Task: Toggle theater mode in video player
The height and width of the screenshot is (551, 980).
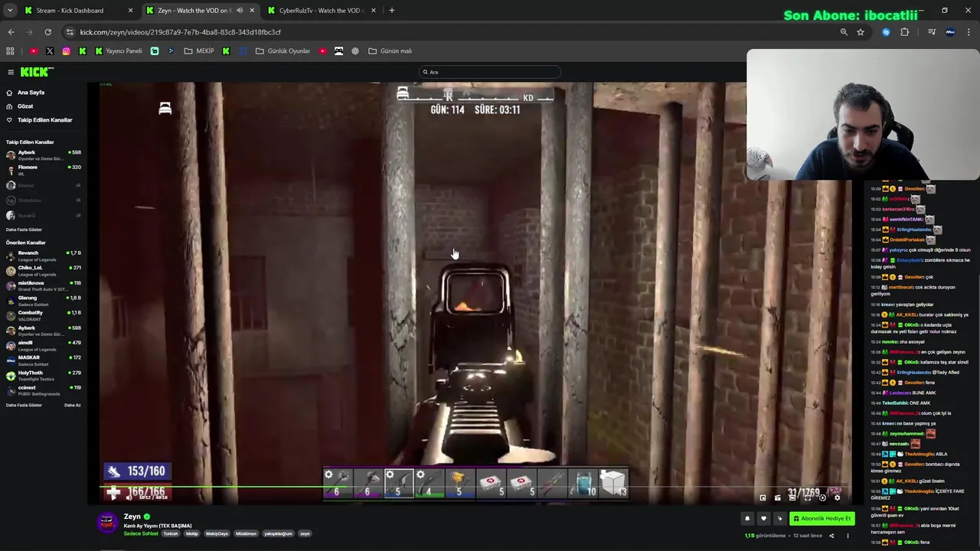Action: pos(792,497)
